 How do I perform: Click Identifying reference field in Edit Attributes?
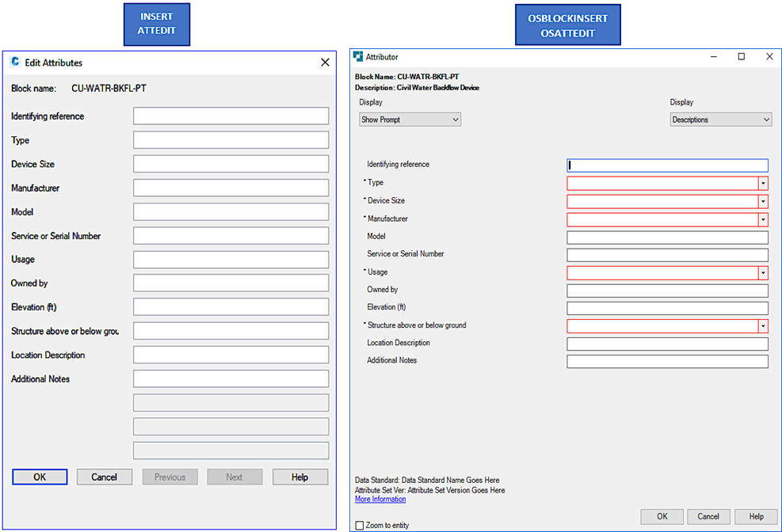[x=231, y=116]
